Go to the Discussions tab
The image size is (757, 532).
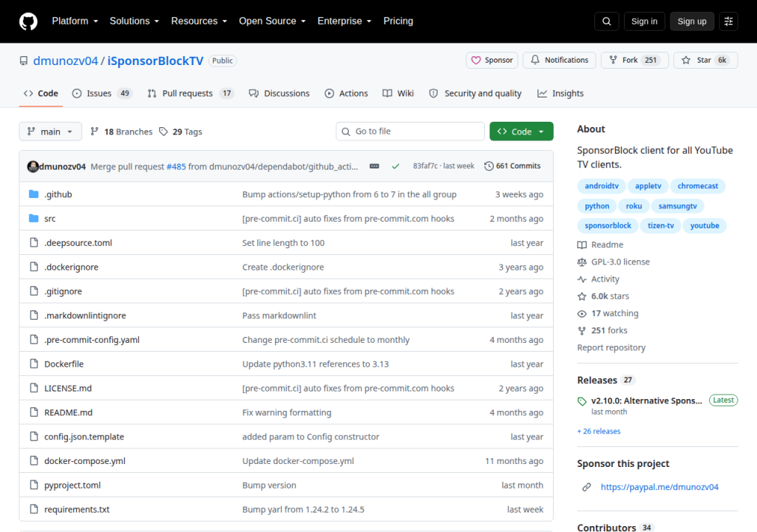pyautogui.click(x=279, y=93)
